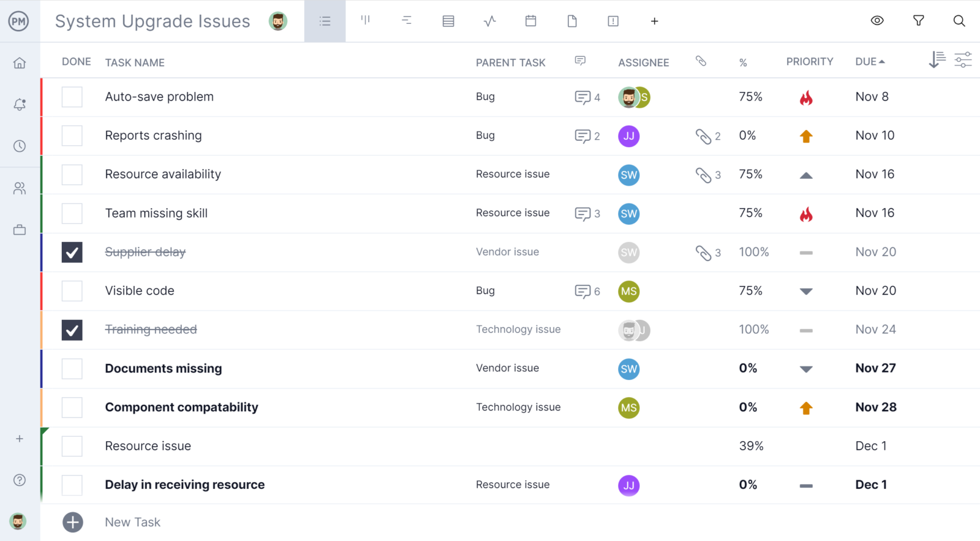Open comments on Auto-save problem
This screenshot has width=980, height=541.
pyautogui.click(x=587, y=97)
